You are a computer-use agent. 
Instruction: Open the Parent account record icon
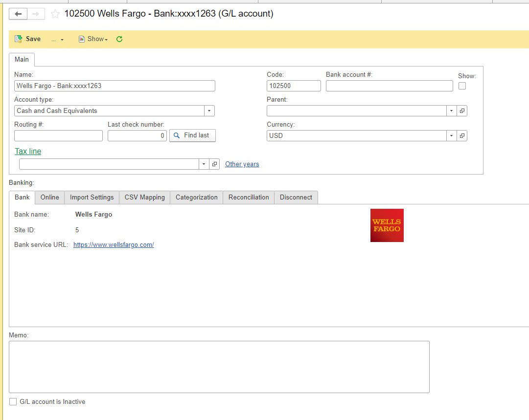462,111
